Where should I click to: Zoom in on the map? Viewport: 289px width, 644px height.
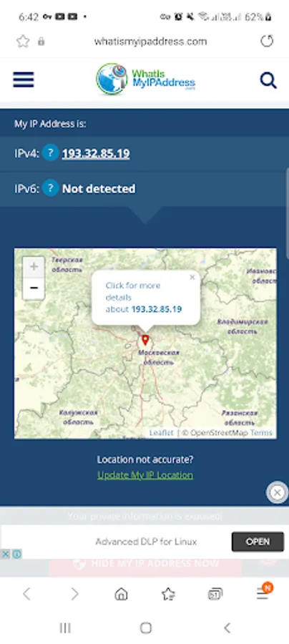click(34, 268)
